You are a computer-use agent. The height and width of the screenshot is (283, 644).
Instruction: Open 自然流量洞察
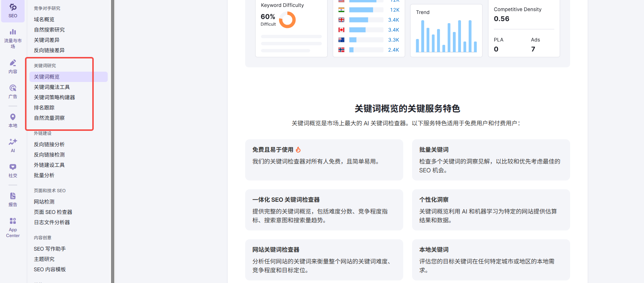coord(49,118)
